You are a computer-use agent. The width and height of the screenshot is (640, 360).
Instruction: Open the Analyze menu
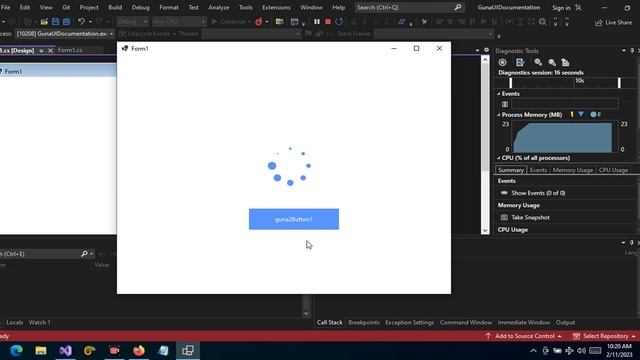218,7
